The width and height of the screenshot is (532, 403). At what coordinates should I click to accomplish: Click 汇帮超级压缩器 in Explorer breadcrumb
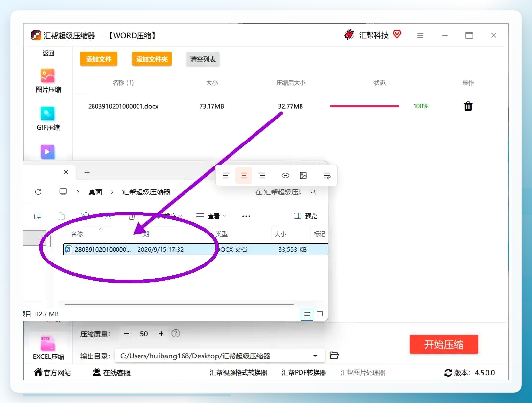[146, 192]
